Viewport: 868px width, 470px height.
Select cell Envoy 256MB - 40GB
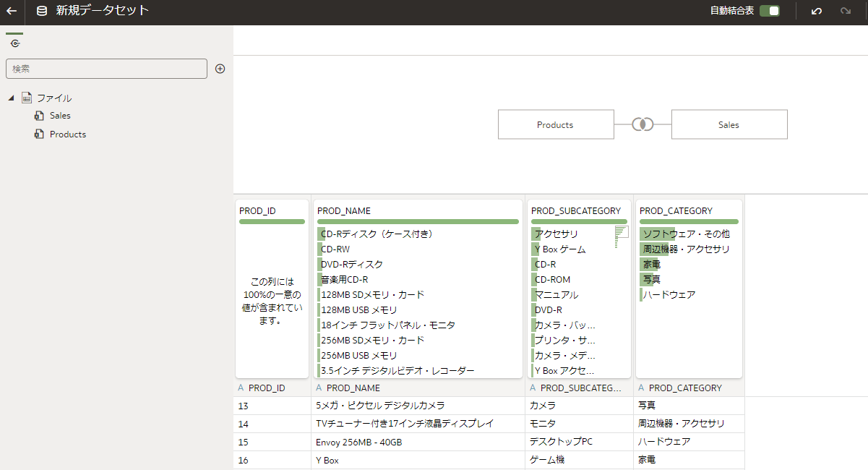point(418,442)
